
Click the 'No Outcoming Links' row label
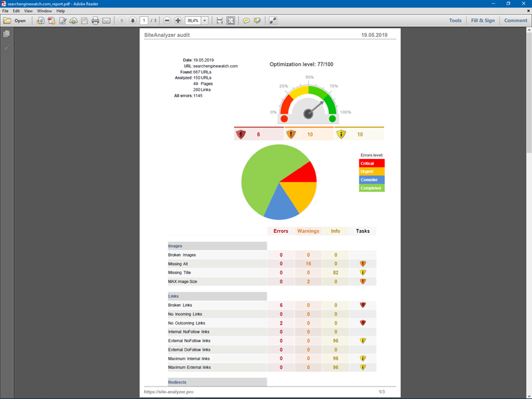click(x=187, y=323)
